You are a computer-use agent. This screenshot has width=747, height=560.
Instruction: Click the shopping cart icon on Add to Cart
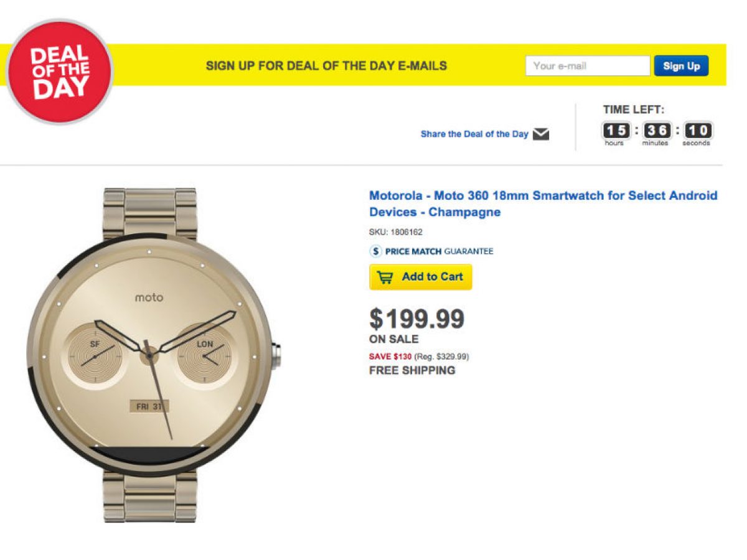385,278
